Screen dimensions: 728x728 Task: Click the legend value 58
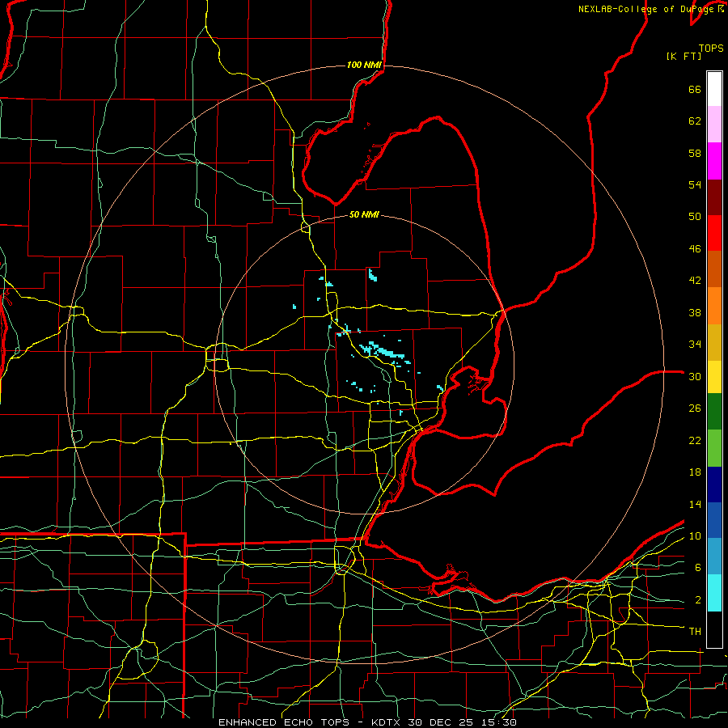point(695,153)
